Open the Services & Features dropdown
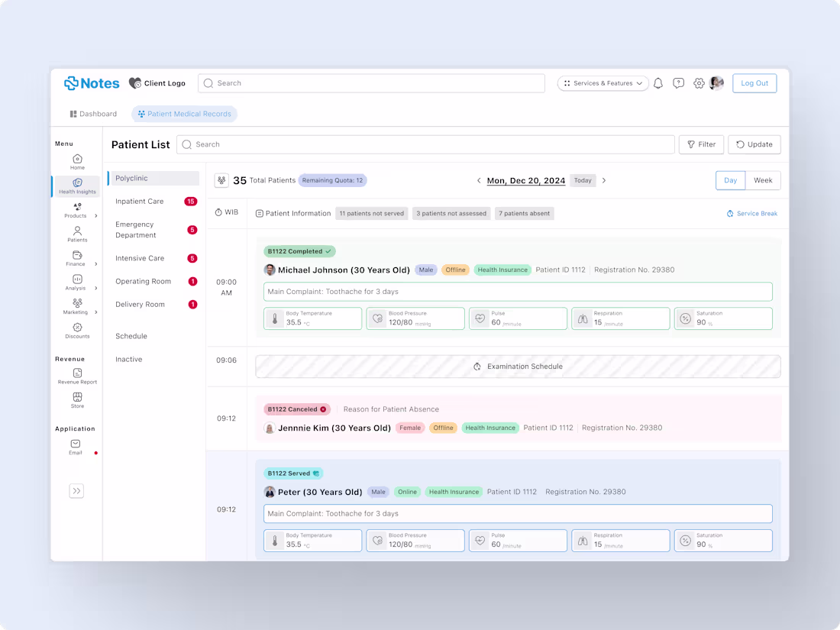Screen dimensions: 840x630 603,83
